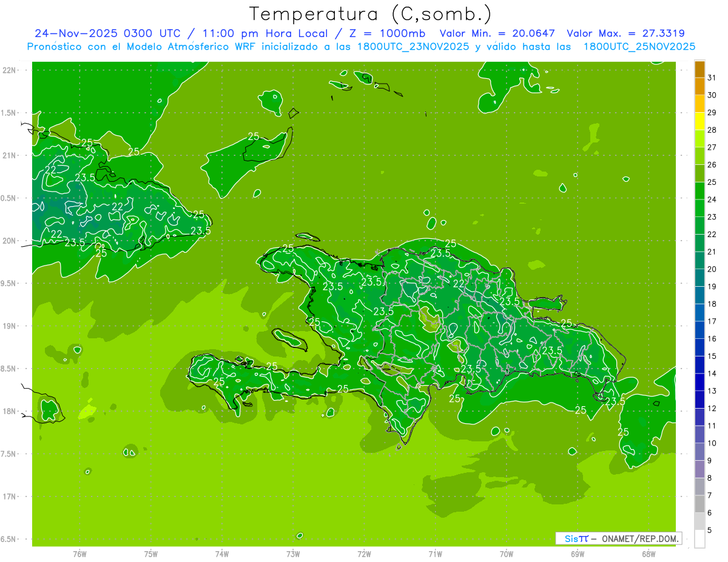Click the latitude axis label "22N"

(8, 70)
